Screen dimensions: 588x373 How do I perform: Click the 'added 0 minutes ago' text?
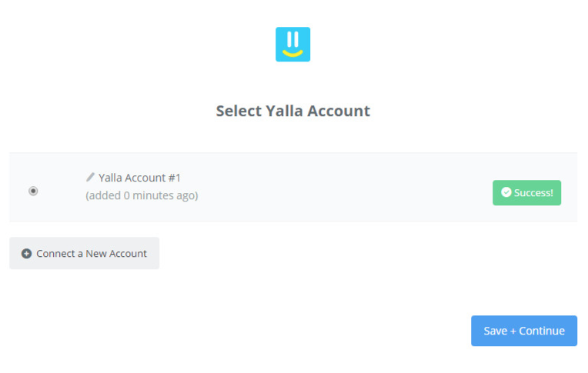[142, 195]
